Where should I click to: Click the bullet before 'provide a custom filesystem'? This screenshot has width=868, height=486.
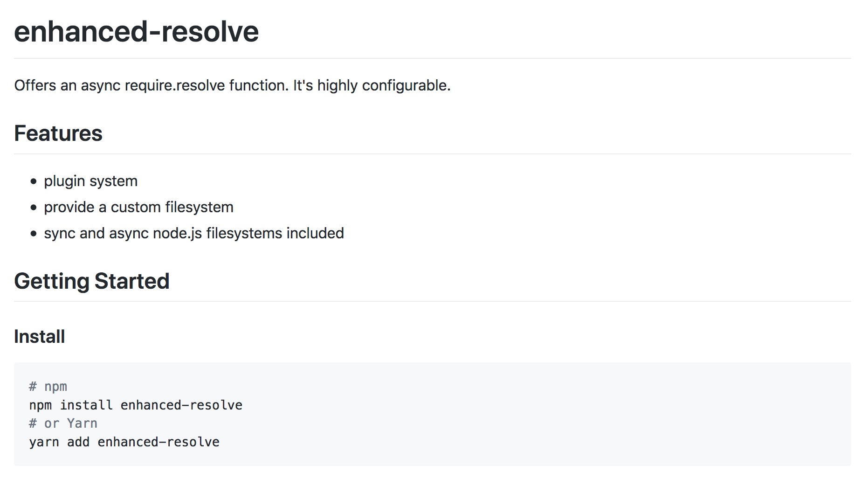(x=33, y=208)
